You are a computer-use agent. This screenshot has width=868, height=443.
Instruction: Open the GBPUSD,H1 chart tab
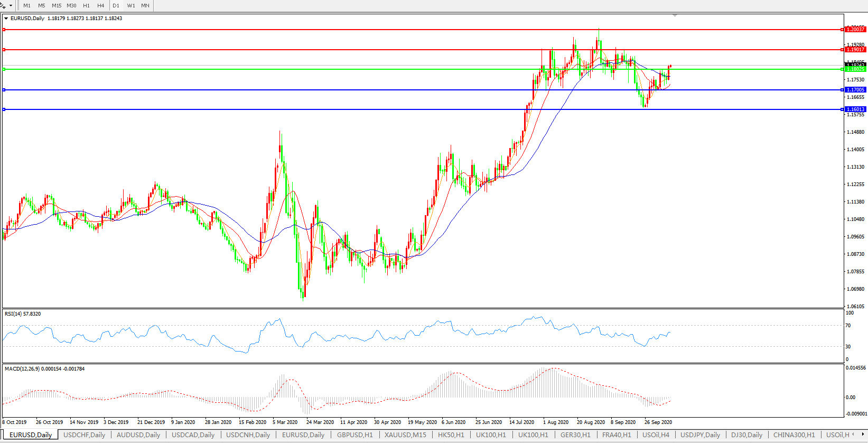pyautogui.click(x=354, y=435)
